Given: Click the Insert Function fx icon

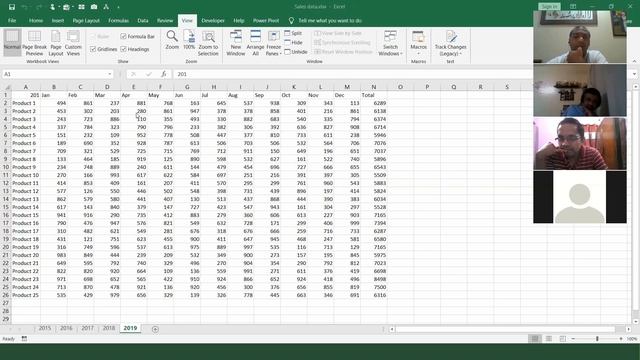Looking at the screenshot, I should (164, 74).
